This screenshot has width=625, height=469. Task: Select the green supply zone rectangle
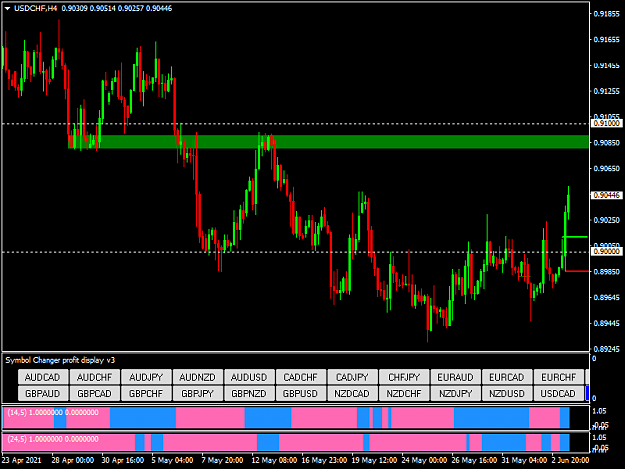coord(329,142)
